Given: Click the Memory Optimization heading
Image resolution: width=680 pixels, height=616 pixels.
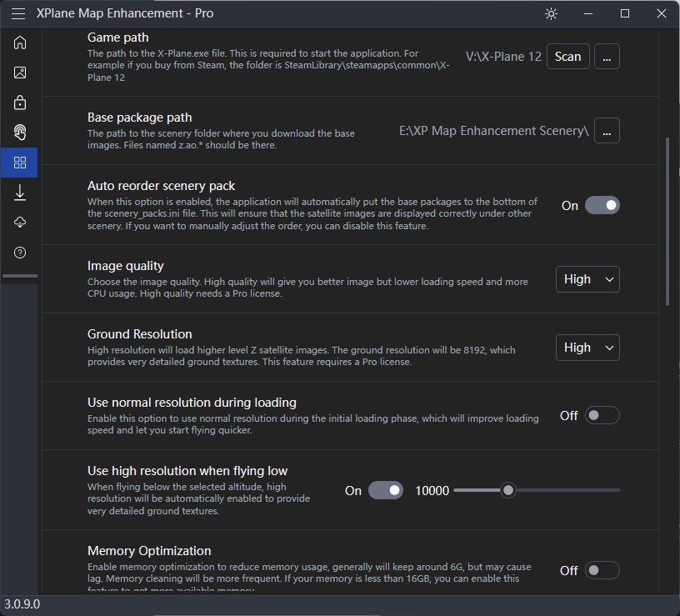Looking at the screenshot, I should tap(149, 550).
